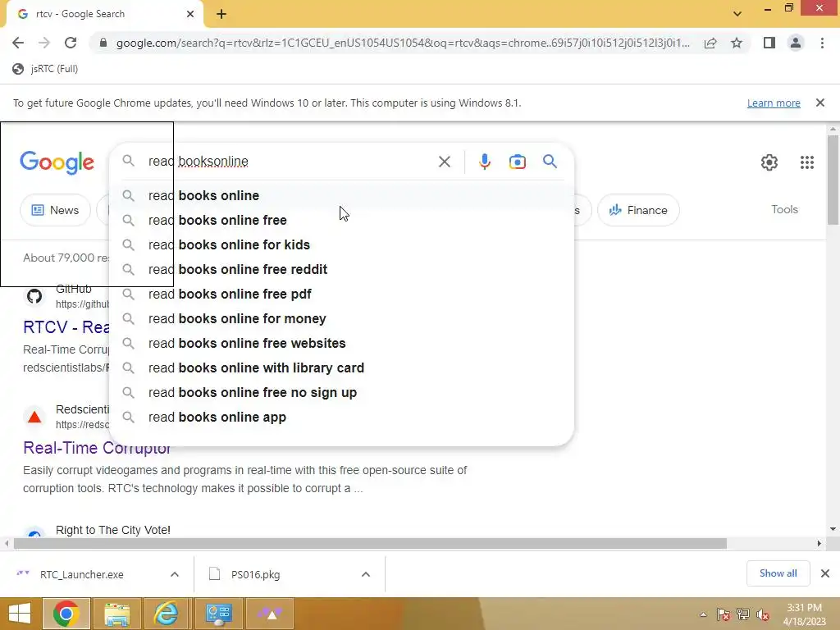
Task: Select suggestion 'read books online'
Action: pyautogui.click(x=341, y=195)
